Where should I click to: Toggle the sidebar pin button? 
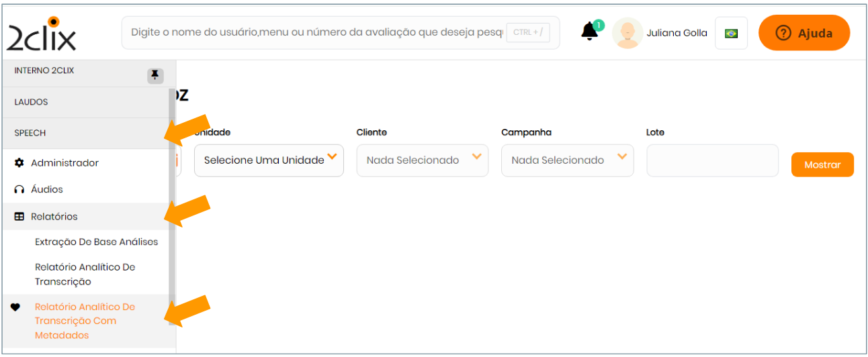(x=155, y=75)
